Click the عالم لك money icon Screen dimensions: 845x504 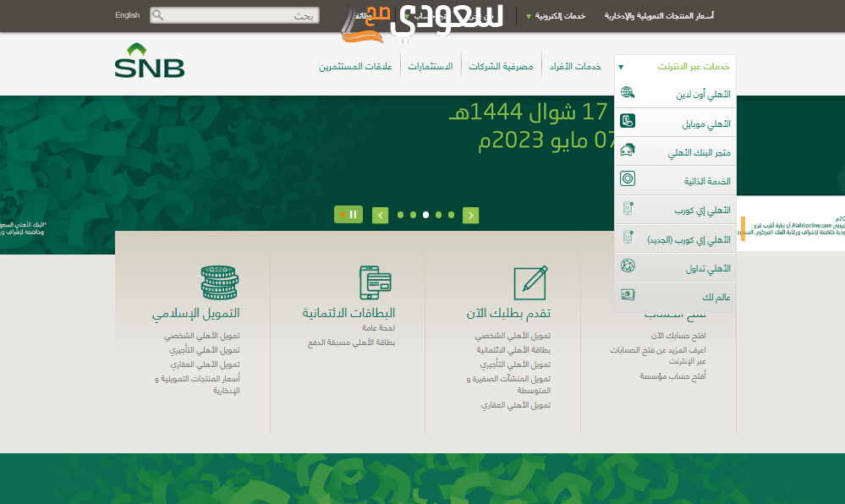click(x=628, y=294)
